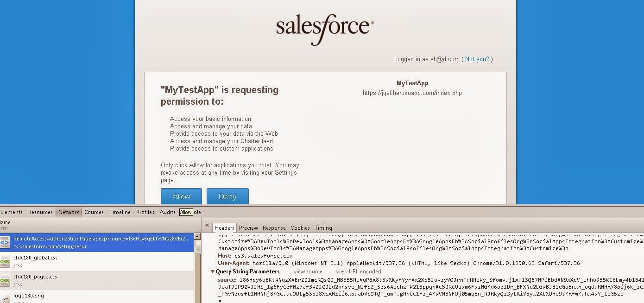This screenshot has height=303, width=644.
Task: Open the Profiles panel
Action: point(145,212)
